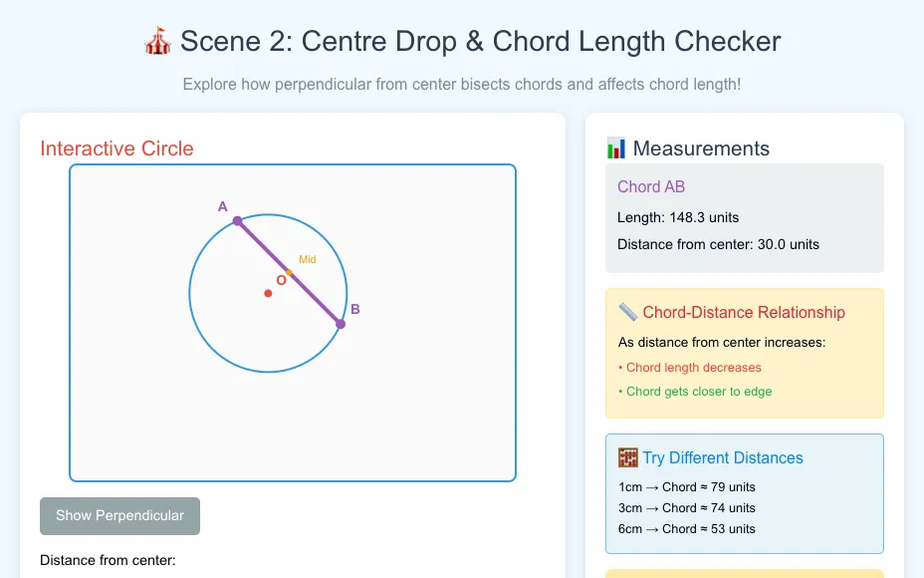This screenshot has height=578, width=924.
Task: Click the red center point O
Action: point(268,293)
